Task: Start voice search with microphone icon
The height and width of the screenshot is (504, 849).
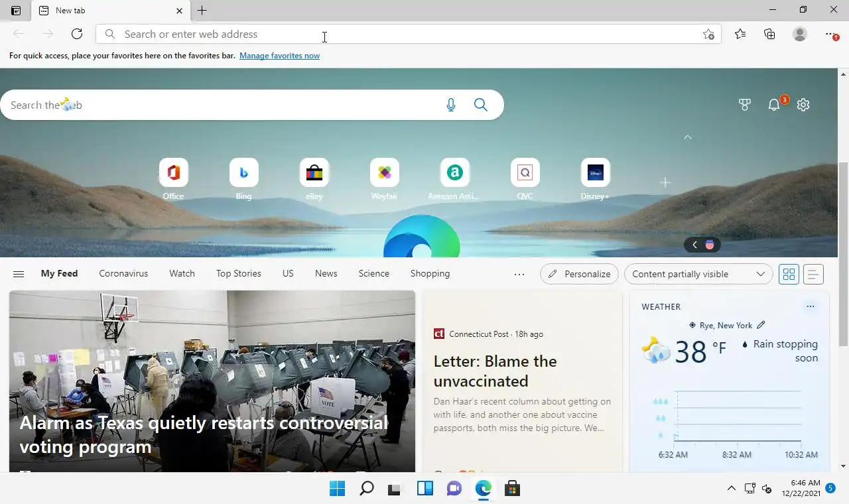Action: tap(451, 105)
